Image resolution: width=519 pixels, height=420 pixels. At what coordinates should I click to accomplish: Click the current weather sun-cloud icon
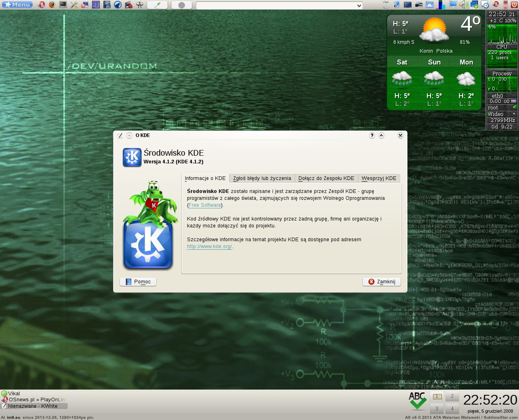pos(434,30)
